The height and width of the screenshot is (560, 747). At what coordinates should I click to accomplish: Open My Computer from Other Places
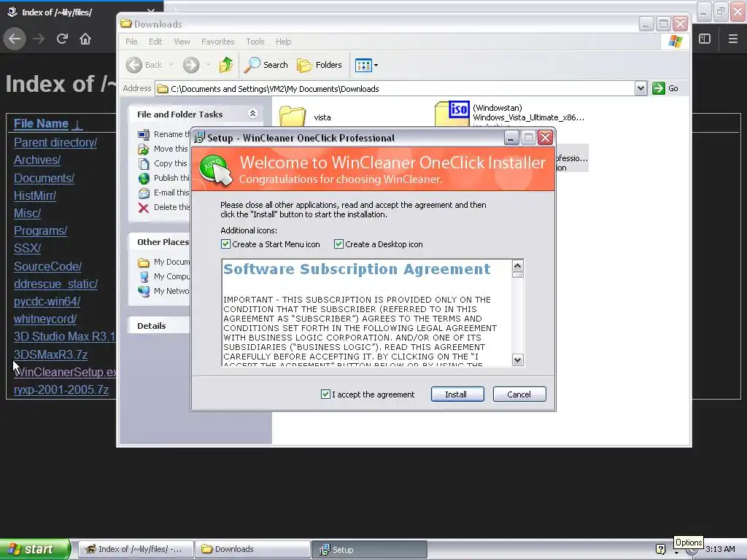click(163, 276)
